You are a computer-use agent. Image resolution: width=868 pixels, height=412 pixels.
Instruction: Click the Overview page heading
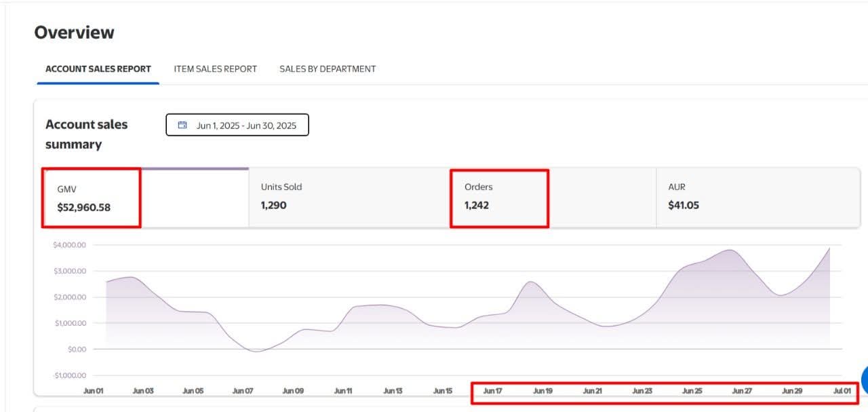point(75,33)
